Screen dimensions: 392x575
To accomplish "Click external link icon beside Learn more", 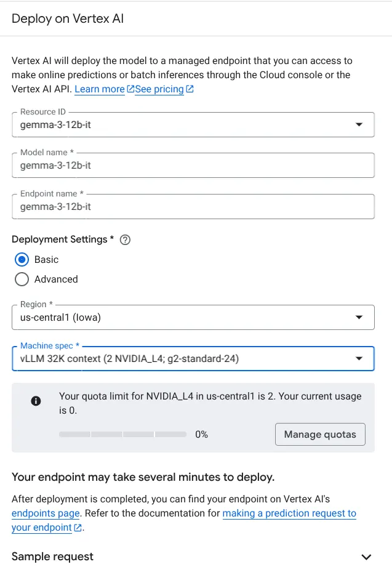I will (x=130, y=89).
